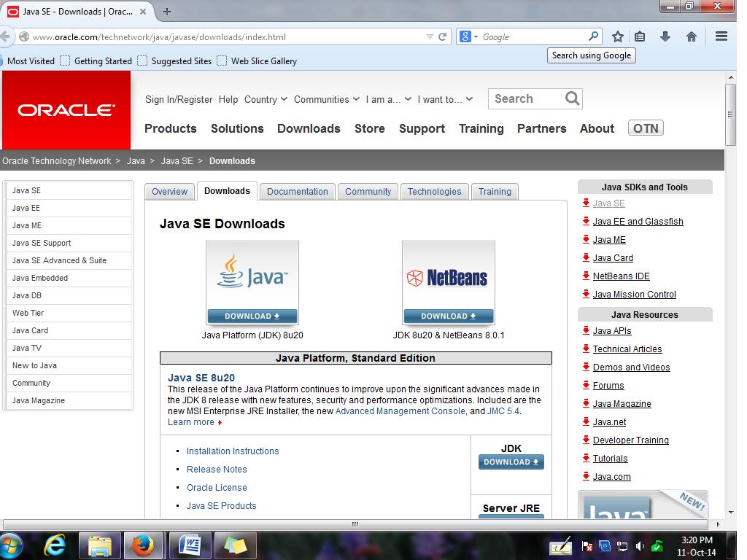Open the Solutions menu

(237, 128)
